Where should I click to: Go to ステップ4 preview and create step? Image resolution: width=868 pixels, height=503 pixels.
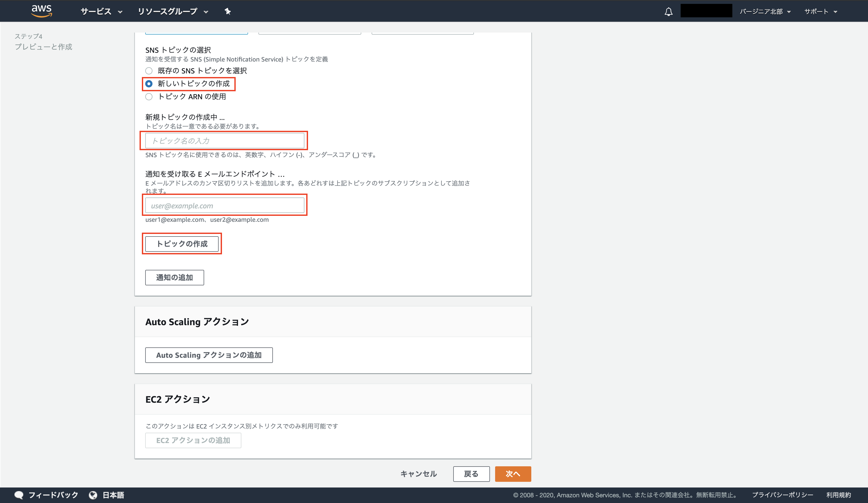pos(43,47)
